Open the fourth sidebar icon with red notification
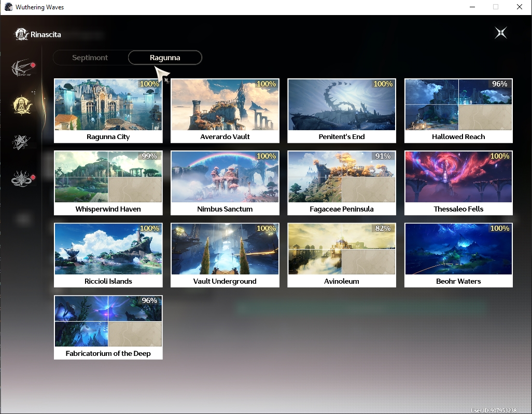Image resolution: width=532 pixels, height=414 pixels. point(22,179)
